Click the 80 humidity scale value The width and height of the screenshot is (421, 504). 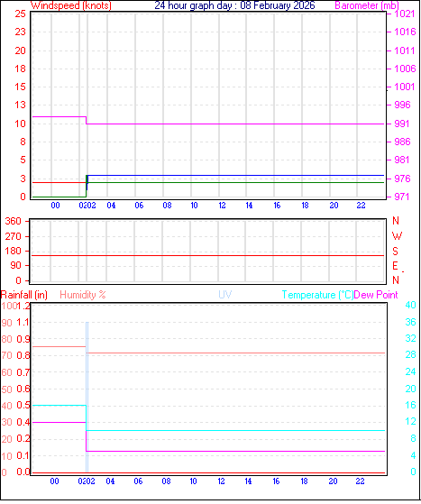tap(6, 339)
